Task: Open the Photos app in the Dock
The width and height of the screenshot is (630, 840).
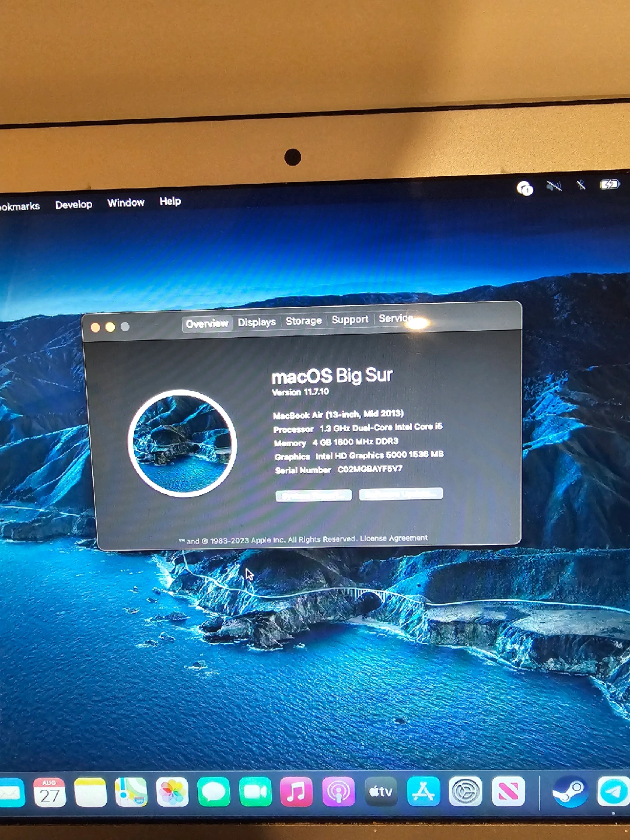Action: point(172,793)
